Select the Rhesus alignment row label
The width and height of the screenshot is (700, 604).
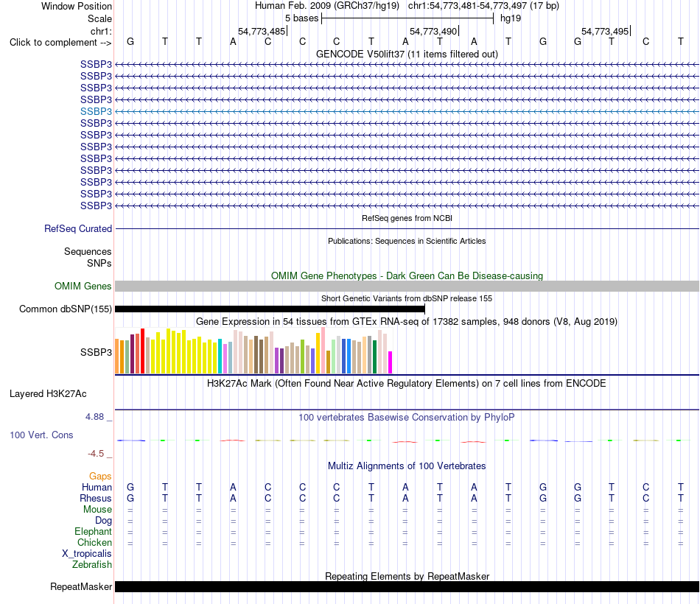tap(96, 498)
